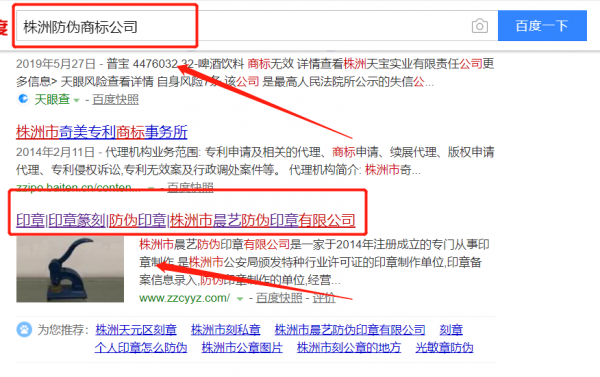
Task: Open the 株洲市奇美专利商标事务所 result
Action: 102,132
